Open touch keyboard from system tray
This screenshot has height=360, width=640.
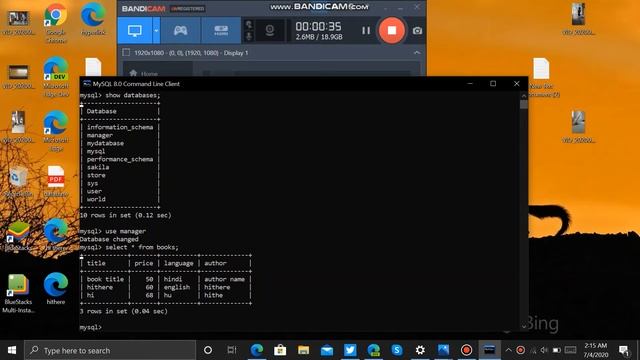[x=571, y=350]
